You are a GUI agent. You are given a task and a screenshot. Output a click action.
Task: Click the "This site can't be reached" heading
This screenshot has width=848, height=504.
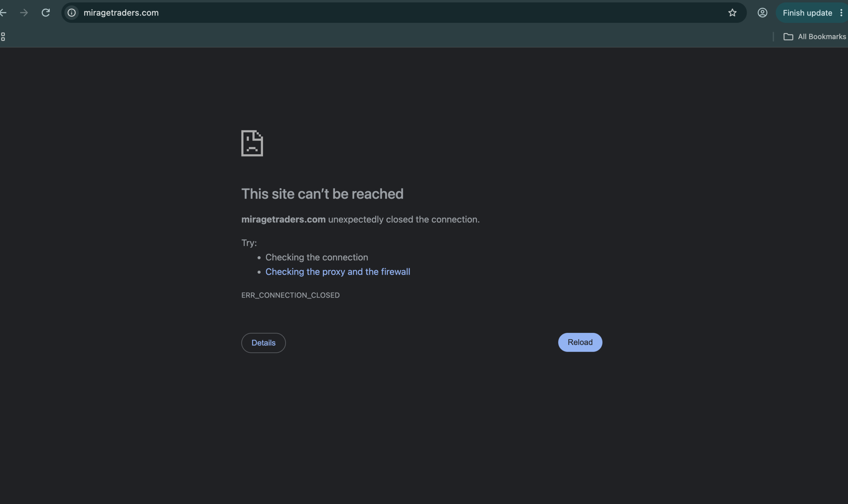click(x=322, y=194)
